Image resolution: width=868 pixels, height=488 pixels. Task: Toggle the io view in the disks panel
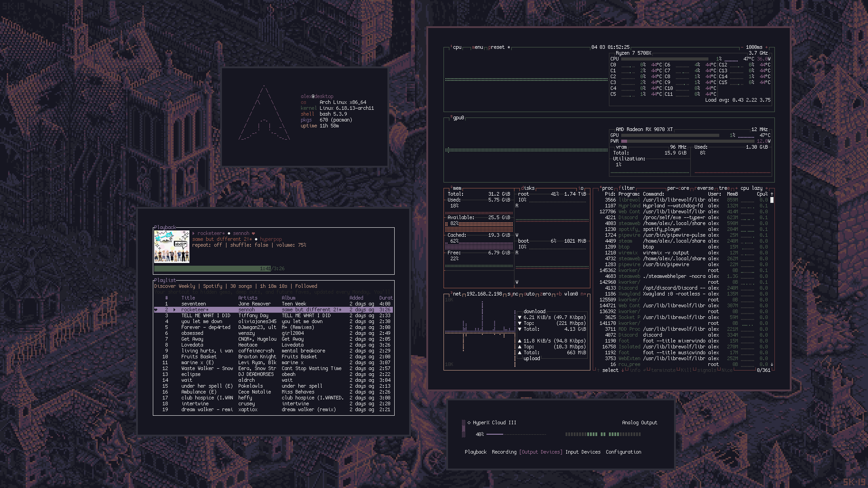coord(581,188)
